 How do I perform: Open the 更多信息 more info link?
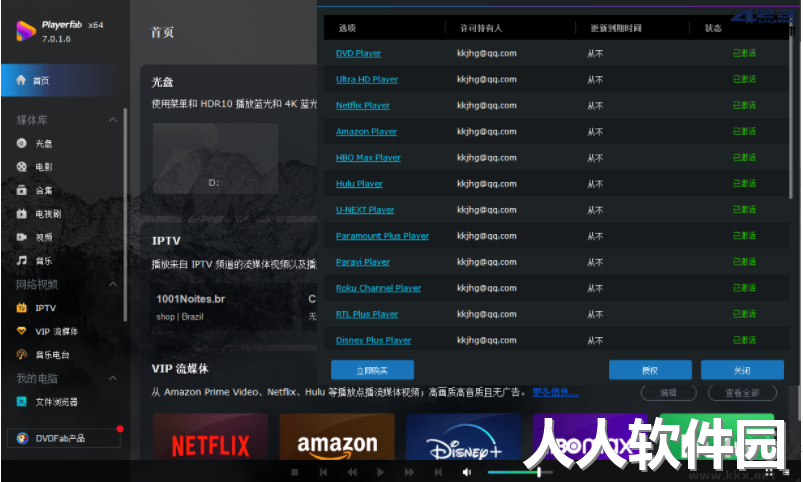click(556, 392)
